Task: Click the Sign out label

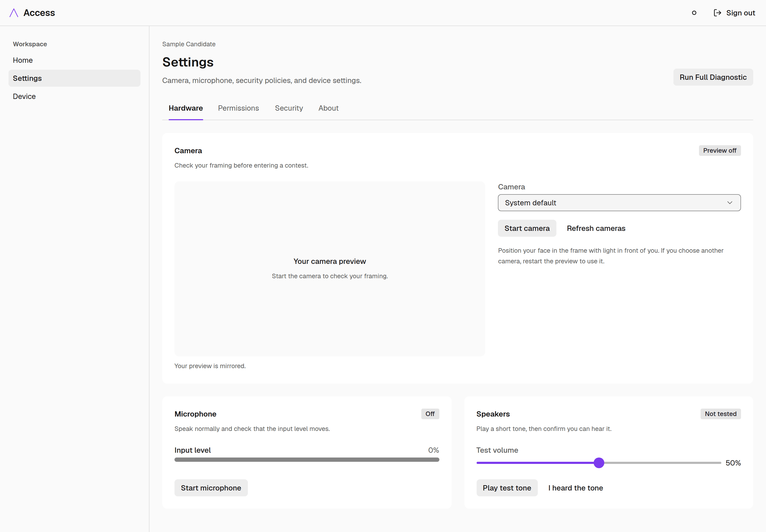Action: pos(740,13)
